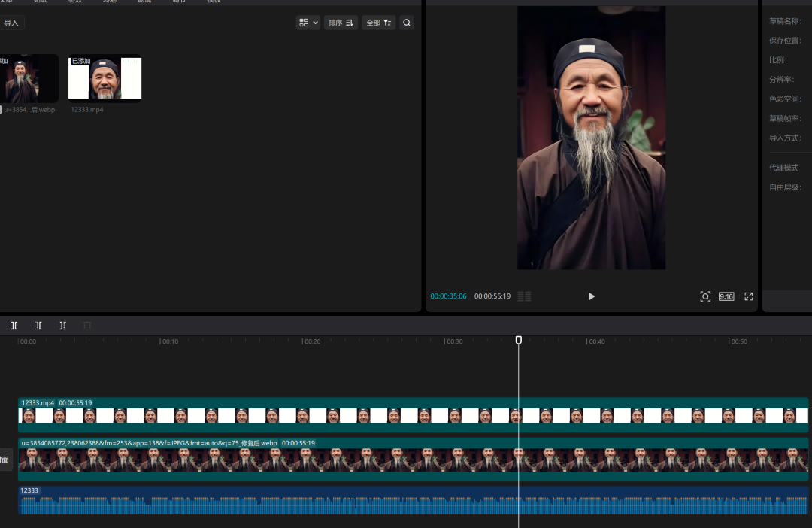Click the Split tool in timeline toolbar
The width and height of the screenshot is (812, 528).
14,326
